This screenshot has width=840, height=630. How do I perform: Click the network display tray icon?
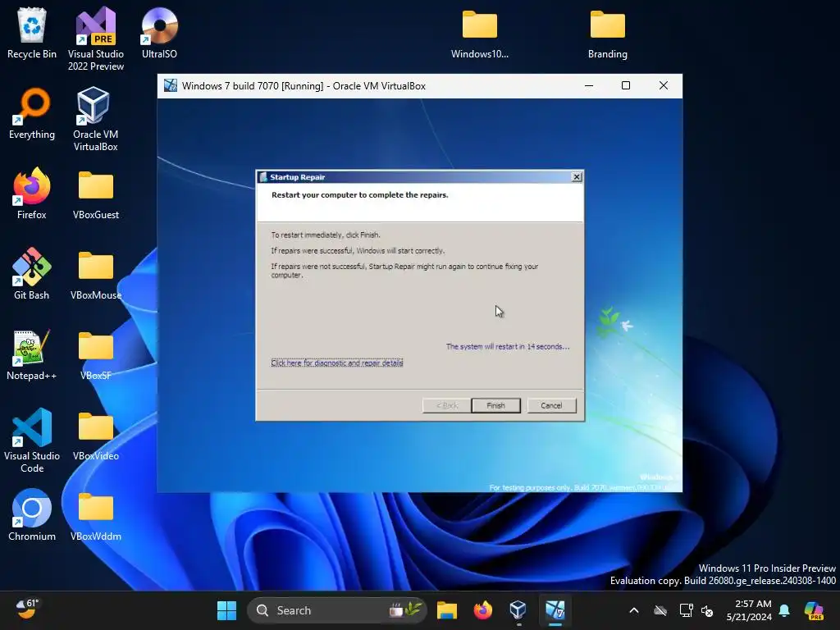[x=686, y=610]
